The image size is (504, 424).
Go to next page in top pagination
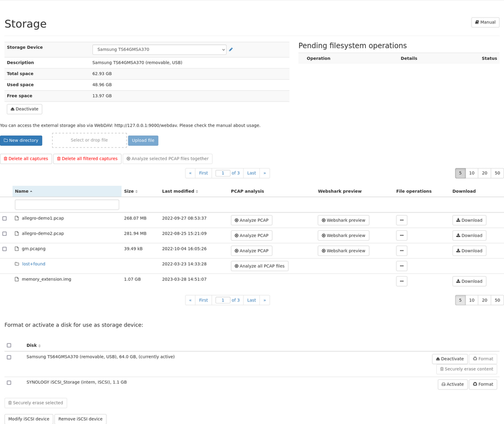point(265,173)
